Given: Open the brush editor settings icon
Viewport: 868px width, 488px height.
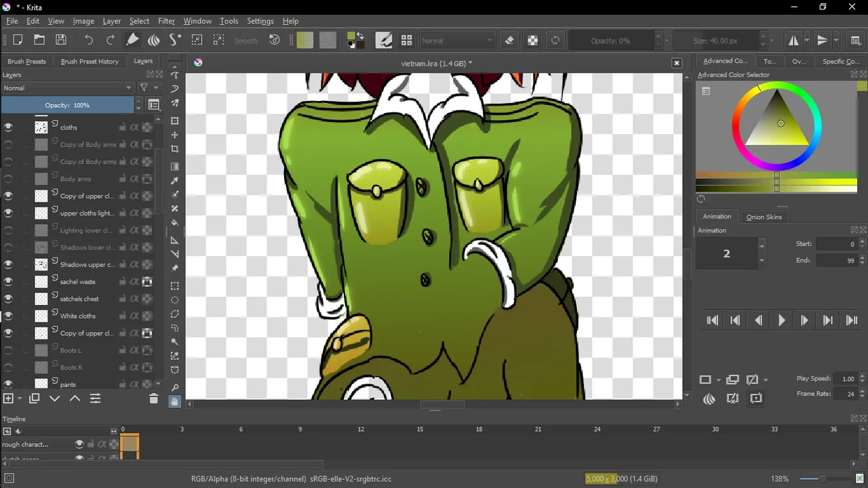Looking at the screenshot, I should click(x=384, y=40).
